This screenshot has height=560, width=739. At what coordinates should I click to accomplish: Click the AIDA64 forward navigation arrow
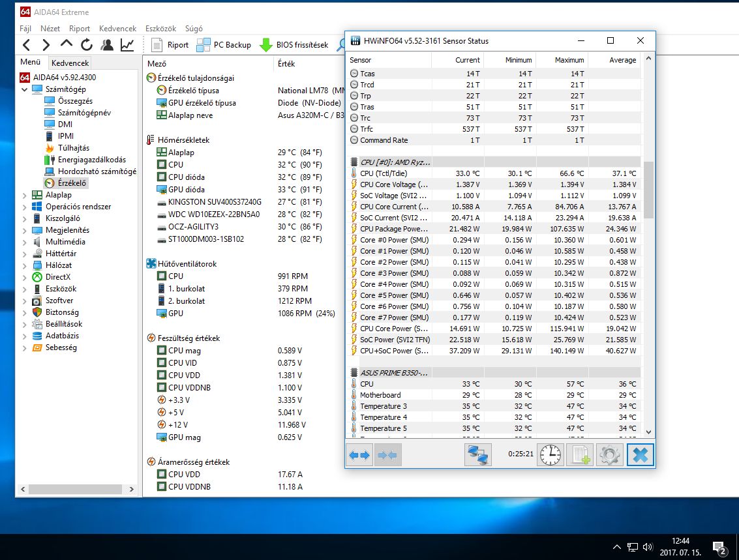coord(46,45)
